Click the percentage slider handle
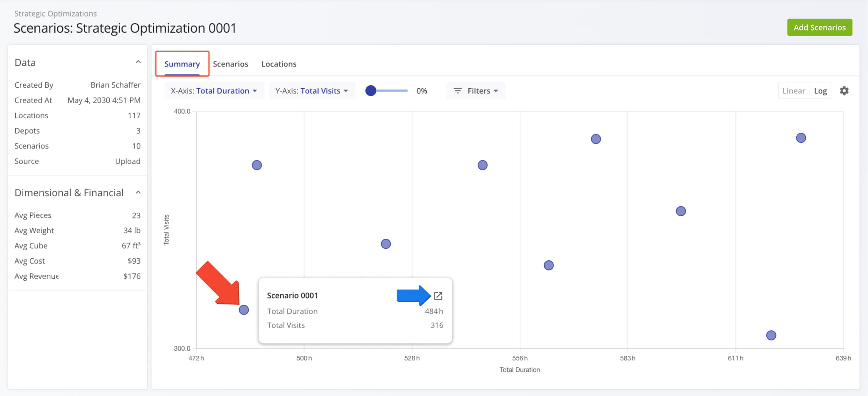The height and width of the screenshot is (396, 868). (371, 91)
